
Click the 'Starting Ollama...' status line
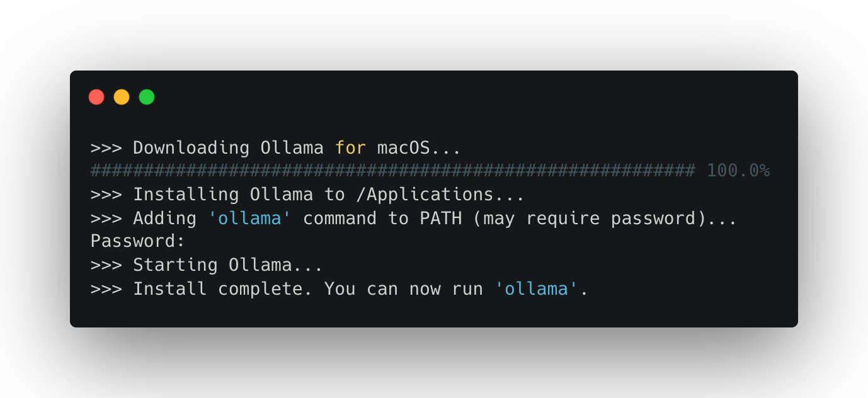pyautogui.click(x=227, y=264)
